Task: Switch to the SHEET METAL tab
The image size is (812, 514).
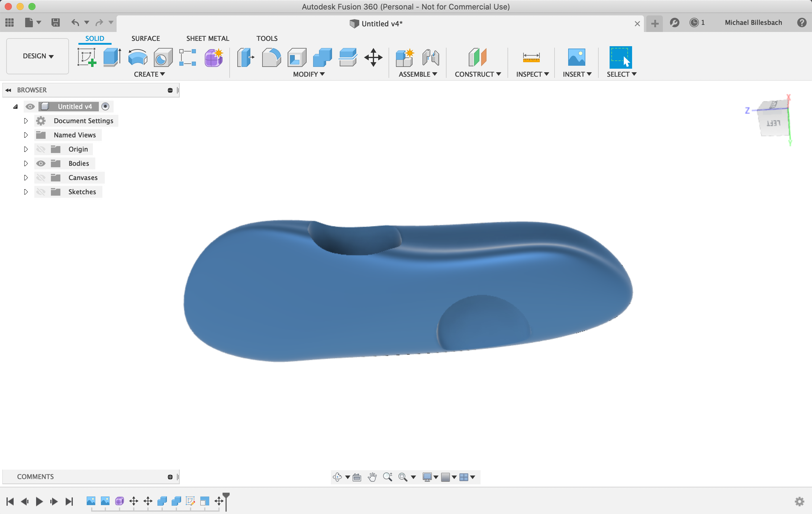Action: click(207, 38)
